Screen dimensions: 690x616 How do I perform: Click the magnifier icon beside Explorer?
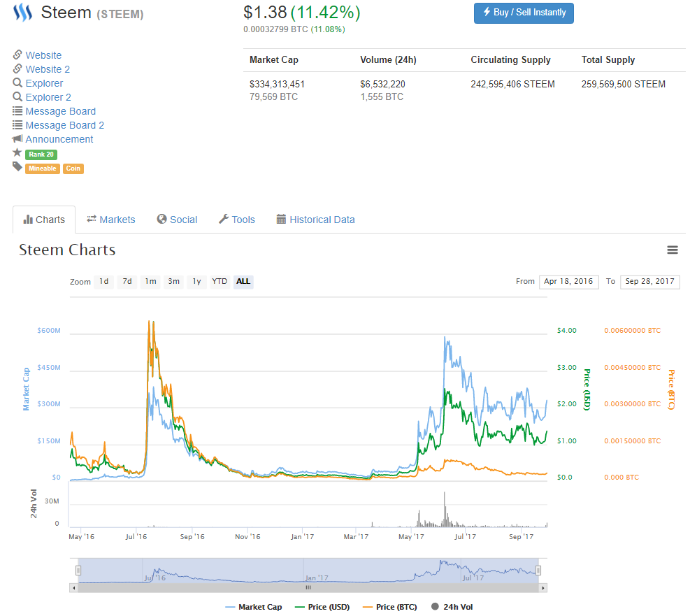click(17, 83)
